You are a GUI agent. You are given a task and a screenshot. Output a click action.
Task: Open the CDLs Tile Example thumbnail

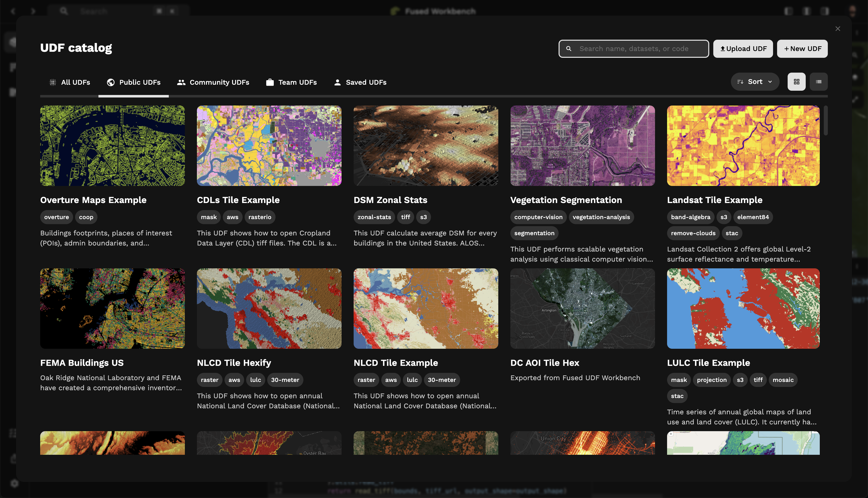point(269,146)
